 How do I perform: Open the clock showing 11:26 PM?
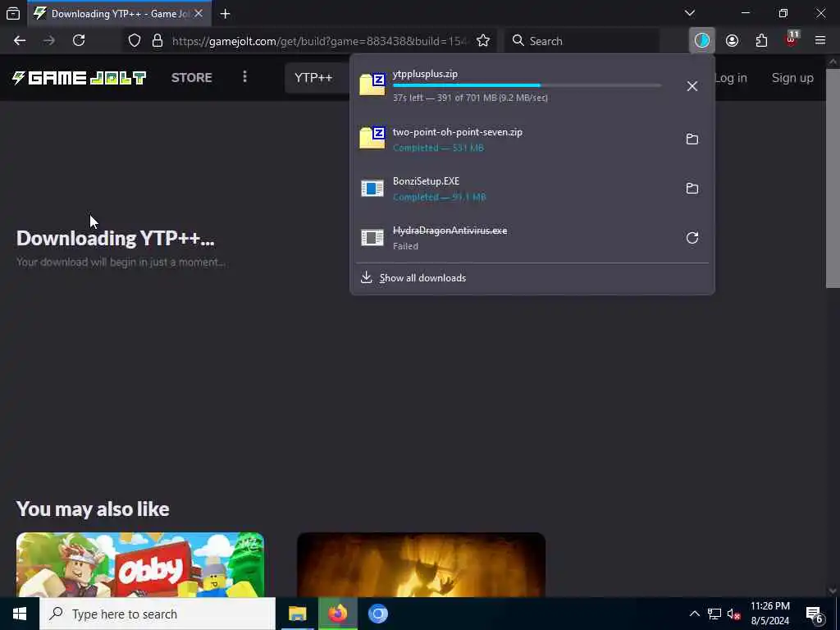(769, 614)
